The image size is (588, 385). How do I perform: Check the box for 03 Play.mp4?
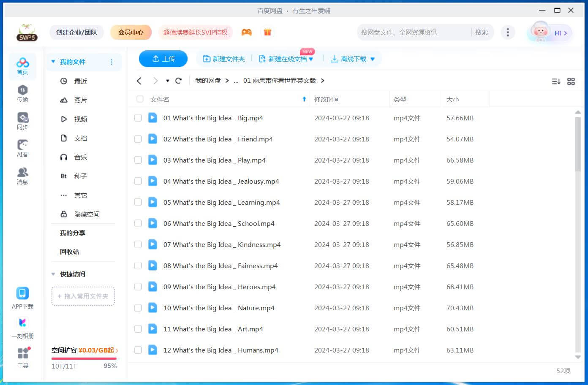(x=138, y=160)
